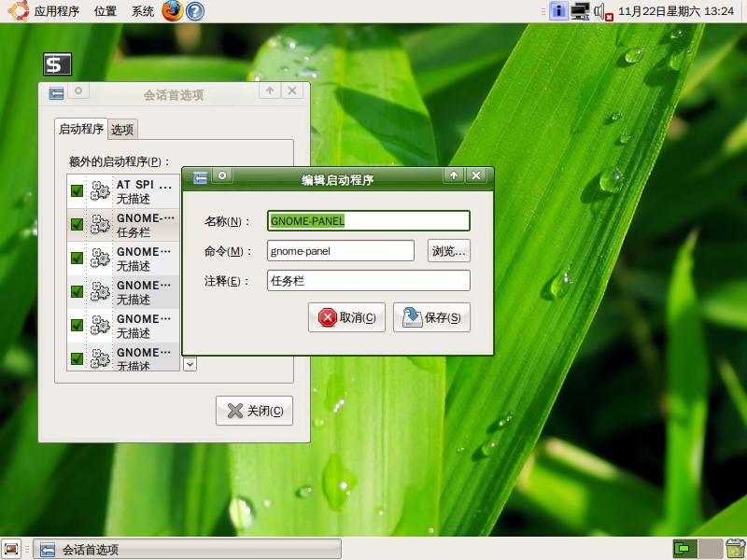Launch Firefox from the top panel
Image resolution: width=747 pixels, height=560 pixels.
tap(173, 11)
